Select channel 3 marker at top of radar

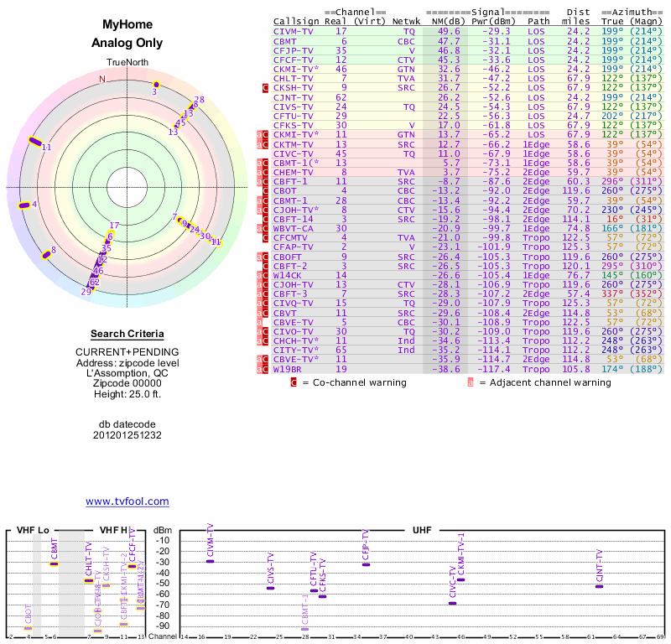click(155, 85)
